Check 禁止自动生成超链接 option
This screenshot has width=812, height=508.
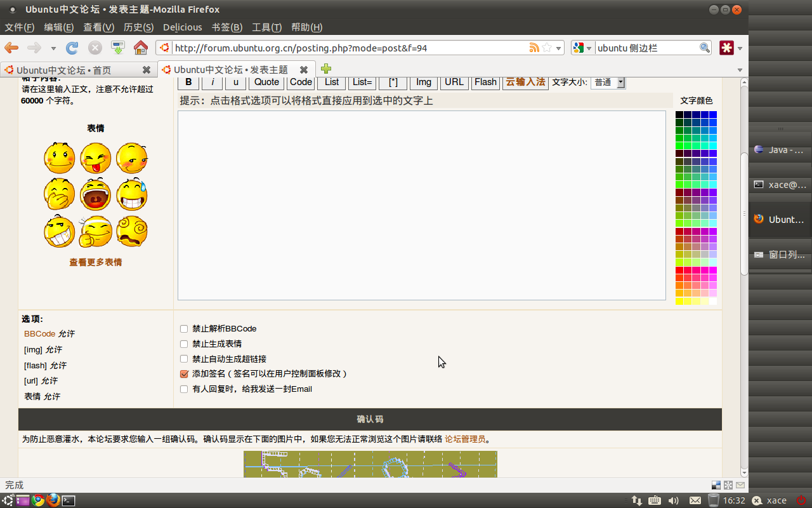coord(184,359)
